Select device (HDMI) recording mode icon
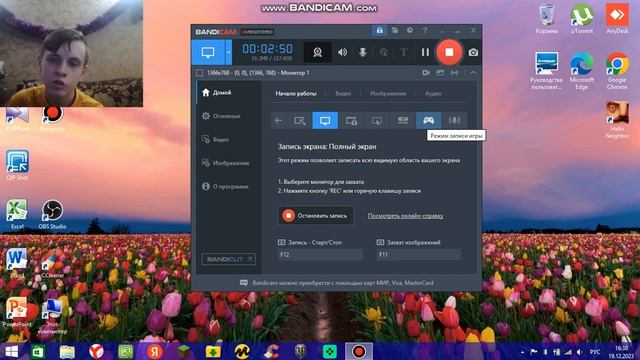The width and height of the screenshot is (640, 360). click(402, 120)
